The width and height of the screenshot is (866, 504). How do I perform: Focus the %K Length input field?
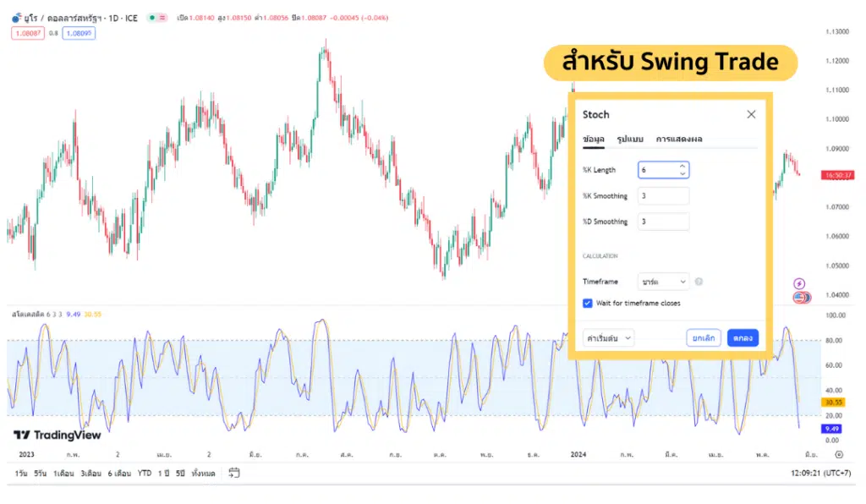(663, 170)
